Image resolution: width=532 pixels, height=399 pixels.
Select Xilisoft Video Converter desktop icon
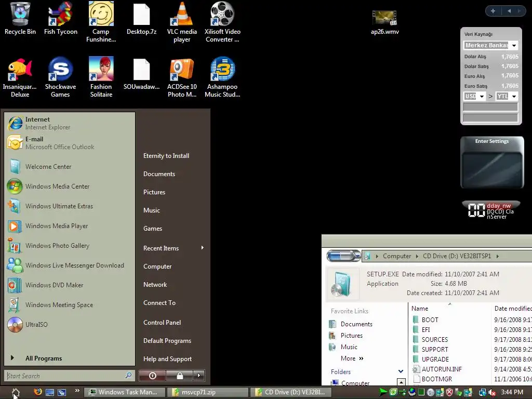coord(222,22)
